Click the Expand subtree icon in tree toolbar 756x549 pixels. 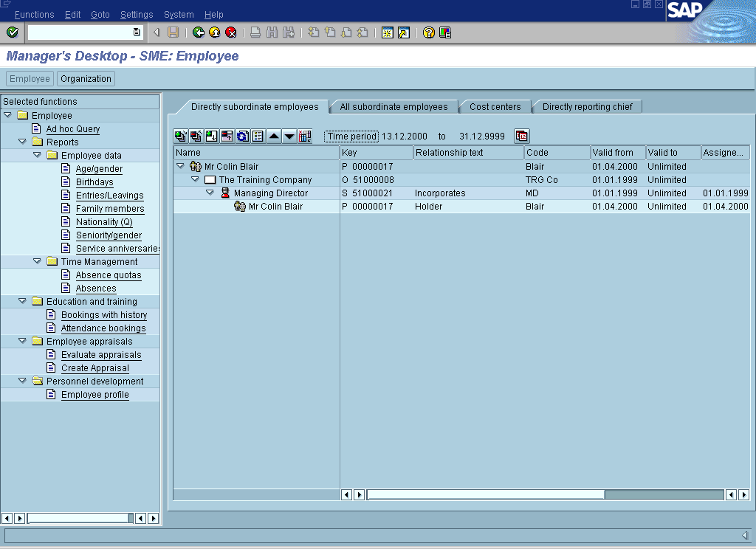coord(181,137)
